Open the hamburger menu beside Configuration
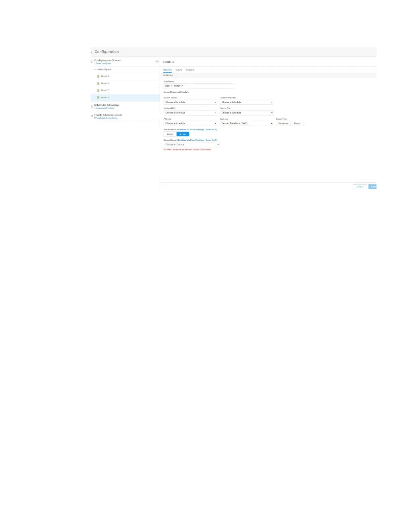 tap(91, 52)
